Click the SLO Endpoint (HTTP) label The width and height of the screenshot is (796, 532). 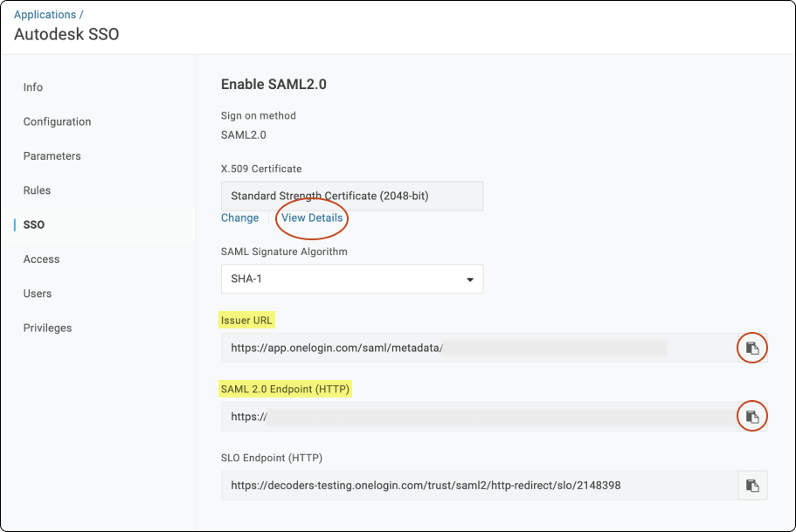click(272, 458)
